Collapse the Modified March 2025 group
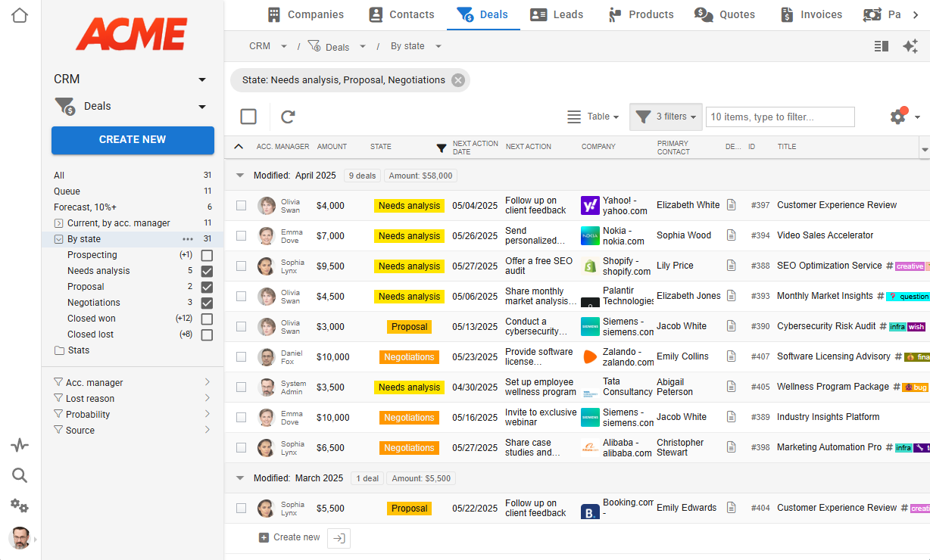 coord(240,478)
